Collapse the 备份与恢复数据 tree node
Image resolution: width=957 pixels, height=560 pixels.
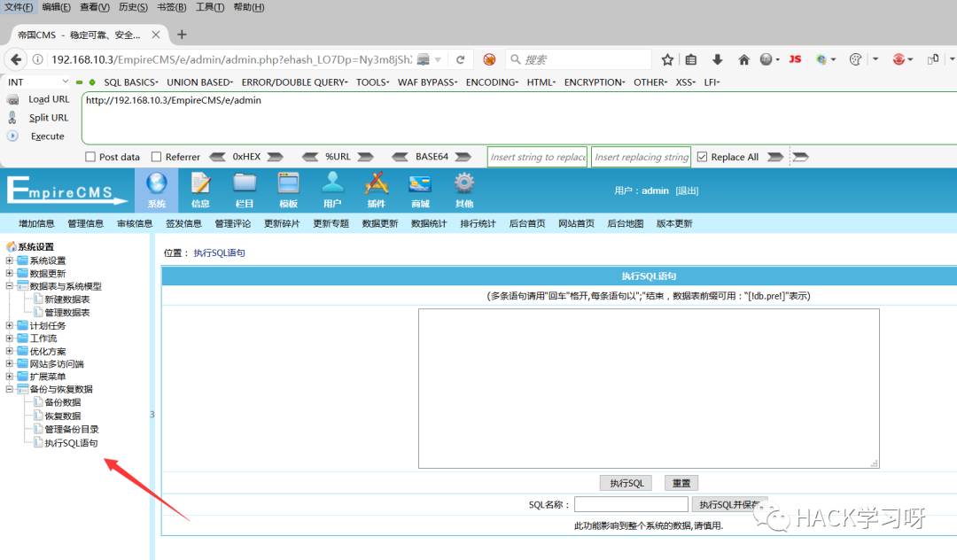tap(9, 389)
